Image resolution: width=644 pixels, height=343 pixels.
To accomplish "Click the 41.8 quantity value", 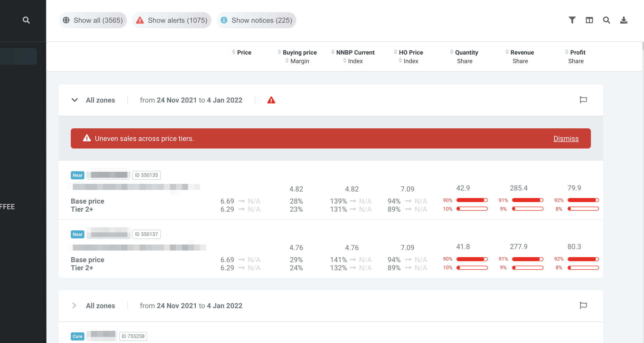I will [x=463, y=247].
